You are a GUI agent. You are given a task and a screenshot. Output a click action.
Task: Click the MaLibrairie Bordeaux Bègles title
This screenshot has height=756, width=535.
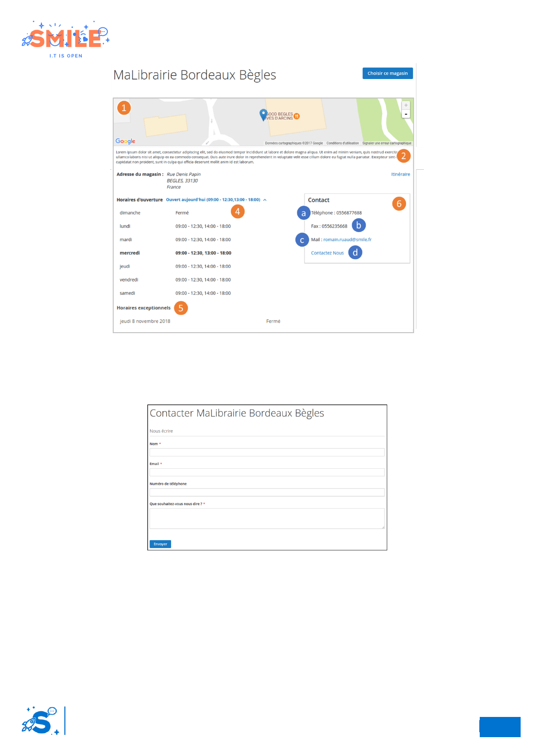[x=195, y=75]
